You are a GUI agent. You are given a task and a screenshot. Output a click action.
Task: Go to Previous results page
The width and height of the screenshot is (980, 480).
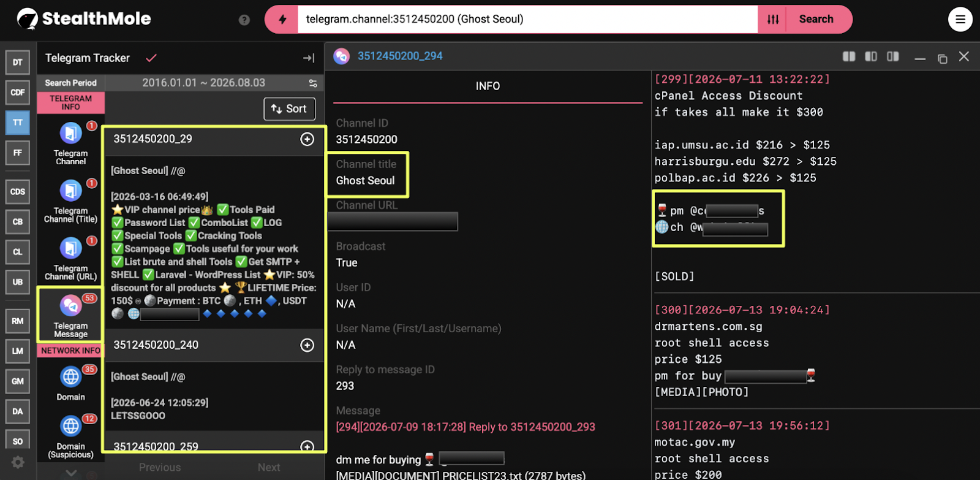point(160,467)
